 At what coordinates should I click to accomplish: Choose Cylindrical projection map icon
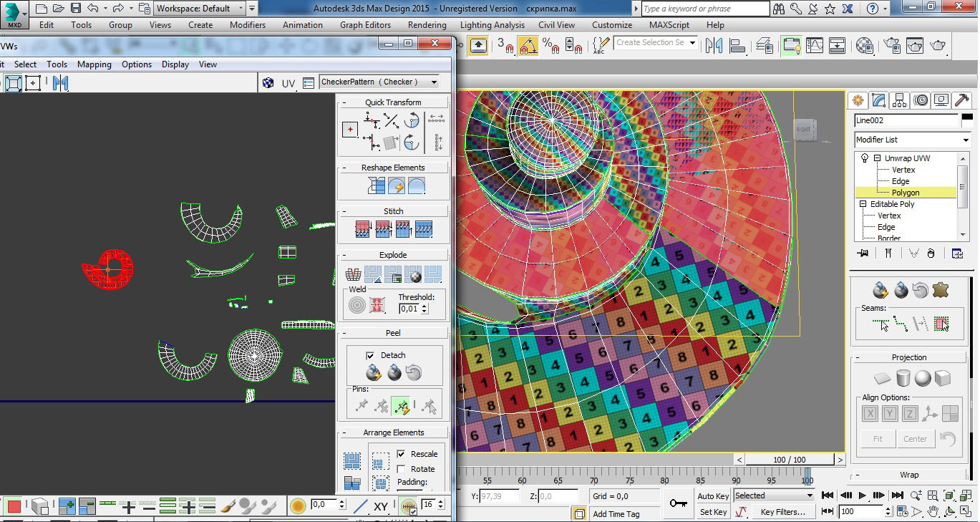point(903,378)
